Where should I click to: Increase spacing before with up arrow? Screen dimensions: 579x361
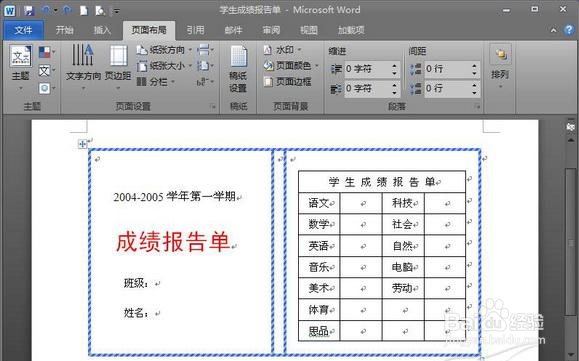(x=474, y=65)
